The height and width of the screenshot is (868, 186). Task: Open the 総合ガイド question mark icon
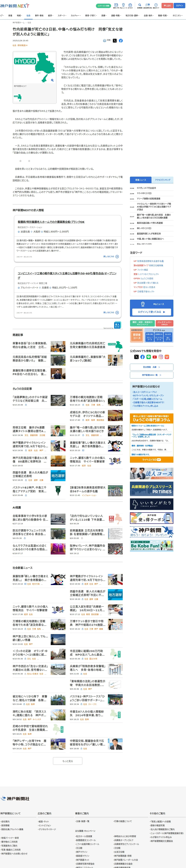coord(156,6)
